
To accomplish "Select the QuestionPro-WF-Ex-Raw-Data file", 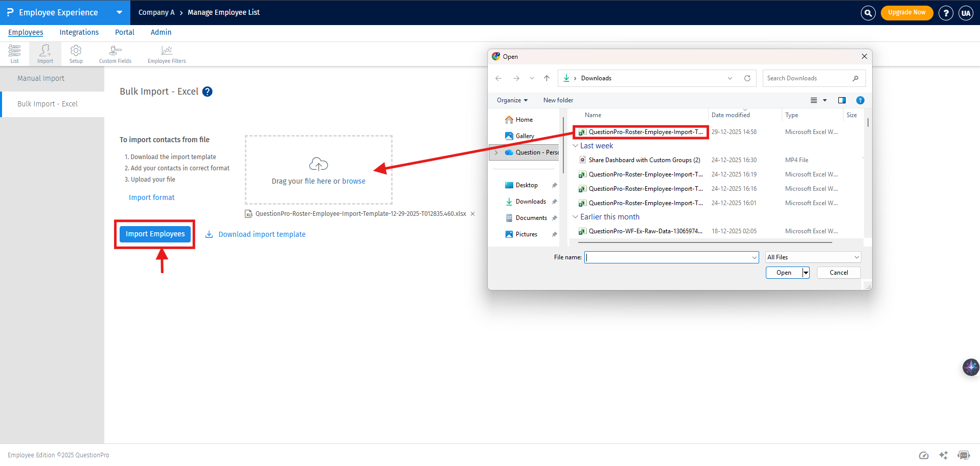I will [645, 231].
